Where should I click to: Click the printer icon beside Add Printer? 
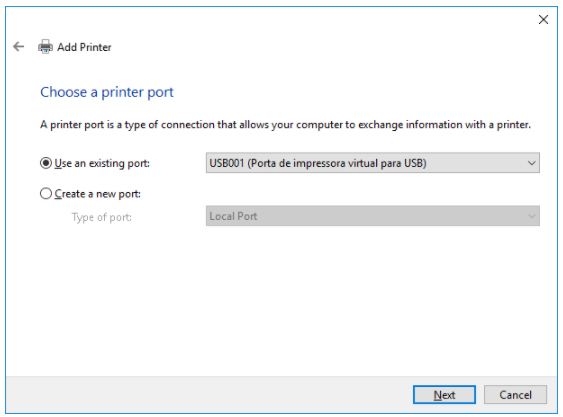click(x=45, y=47)
